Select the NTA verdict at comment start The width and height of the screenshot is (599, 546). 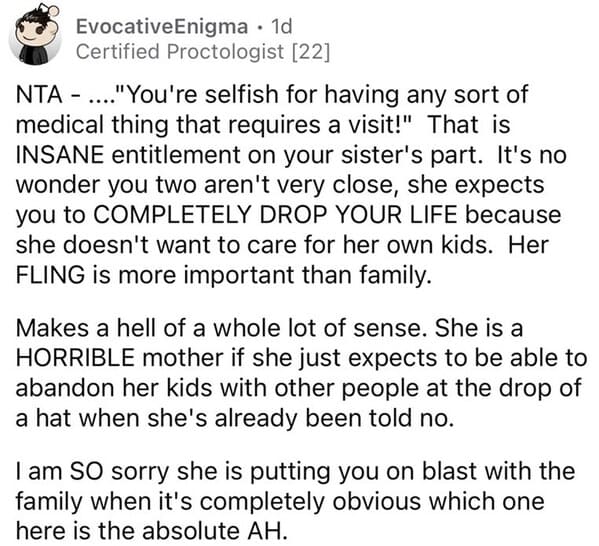point(39,94)
